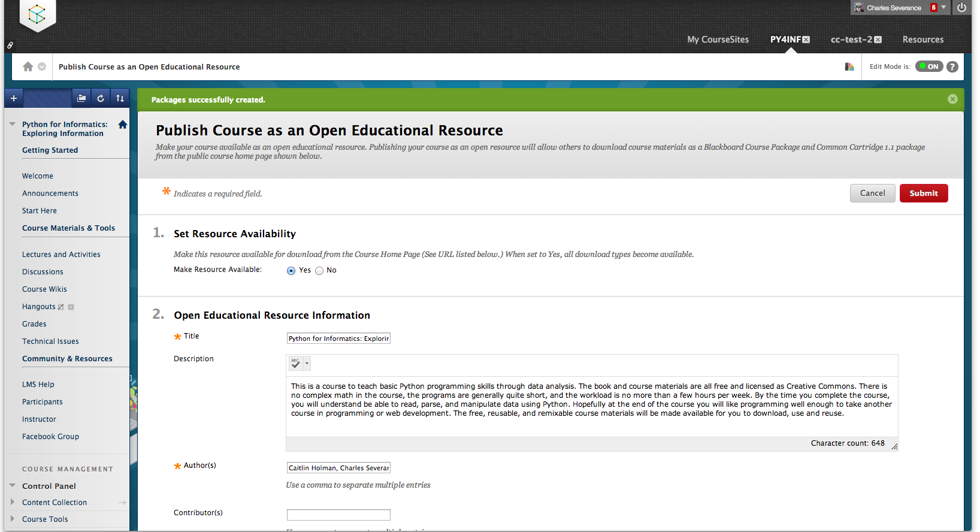Click the Author(s) input field
This screenshot has height=532, width=980.
click(338, 468)
